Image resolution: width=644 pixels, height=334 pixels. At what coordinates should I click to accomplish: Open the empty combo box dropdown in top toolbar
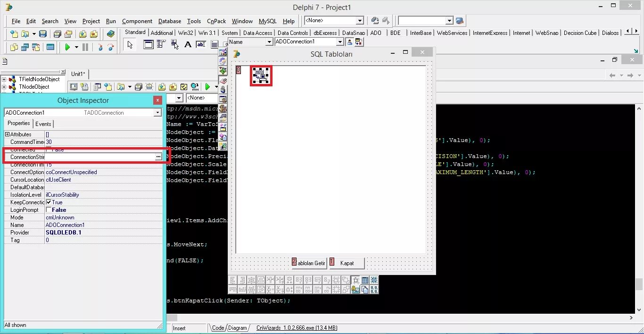[449, 21]
